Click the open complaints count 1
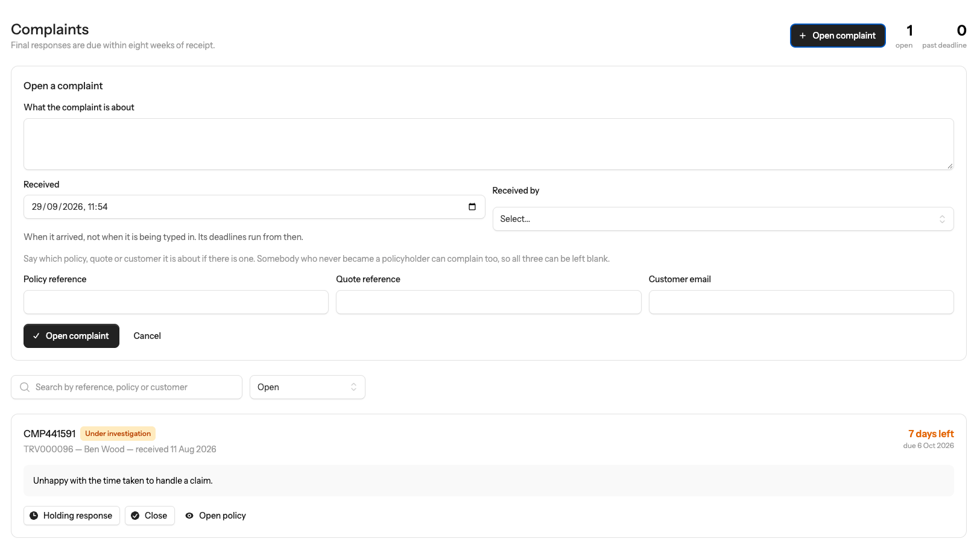The image size is (980, 556). (x=909, y=30)
